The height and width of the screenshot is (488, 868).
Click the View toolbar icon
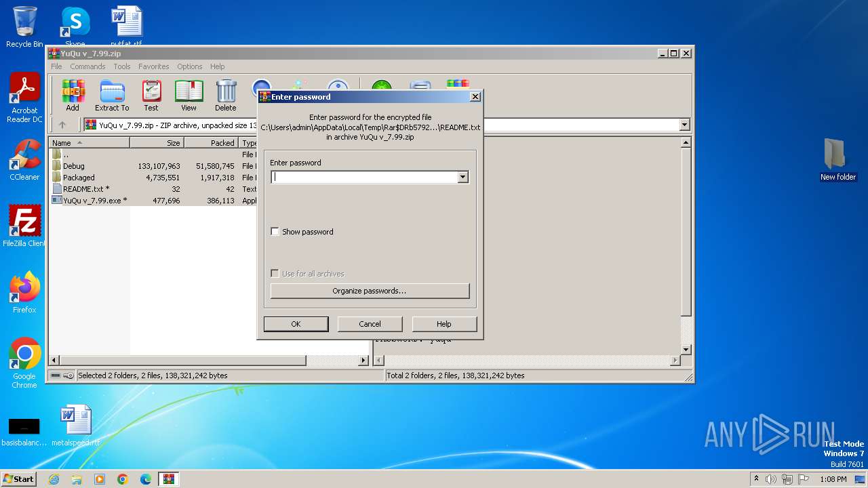(x=189, y=95)
